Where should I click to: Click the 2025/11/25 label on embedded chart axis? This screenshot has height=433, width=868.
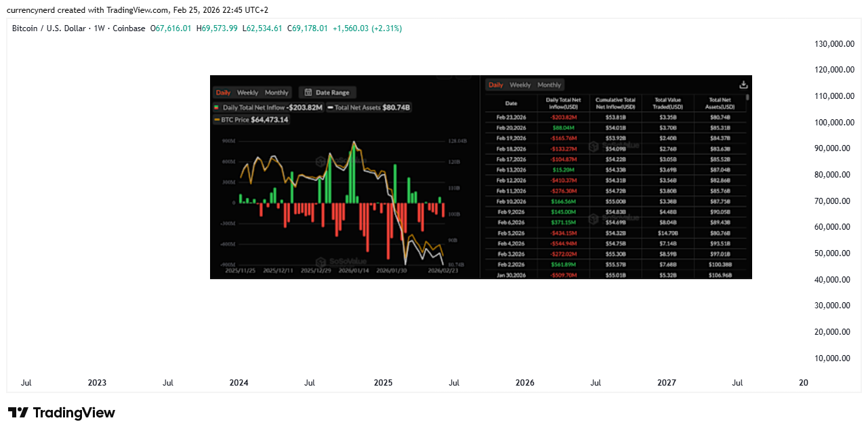[240, 270]
